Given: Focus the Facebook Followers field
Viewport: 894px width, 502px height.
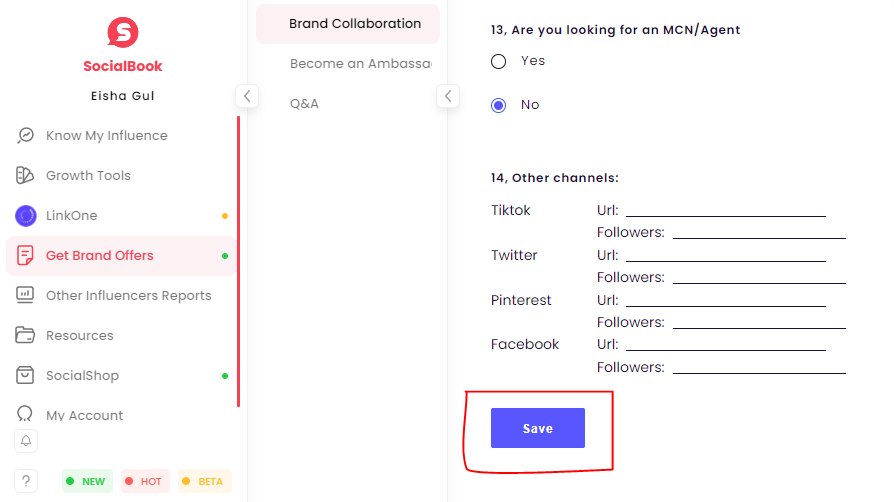Looking at the screenshot, I should pyautogui.click(x=758, y=366).
